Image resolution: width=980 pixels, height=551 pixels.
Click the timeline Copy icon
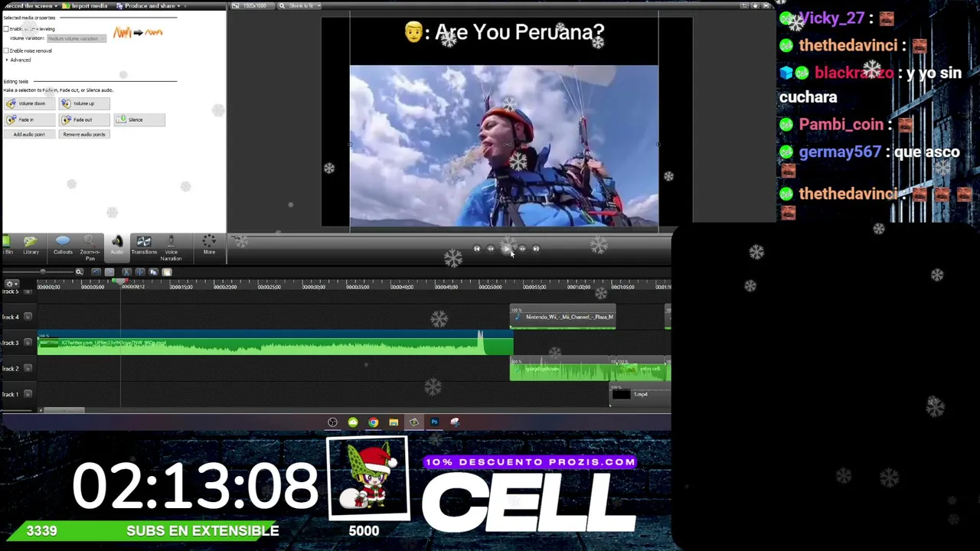(x=153, y=272)
